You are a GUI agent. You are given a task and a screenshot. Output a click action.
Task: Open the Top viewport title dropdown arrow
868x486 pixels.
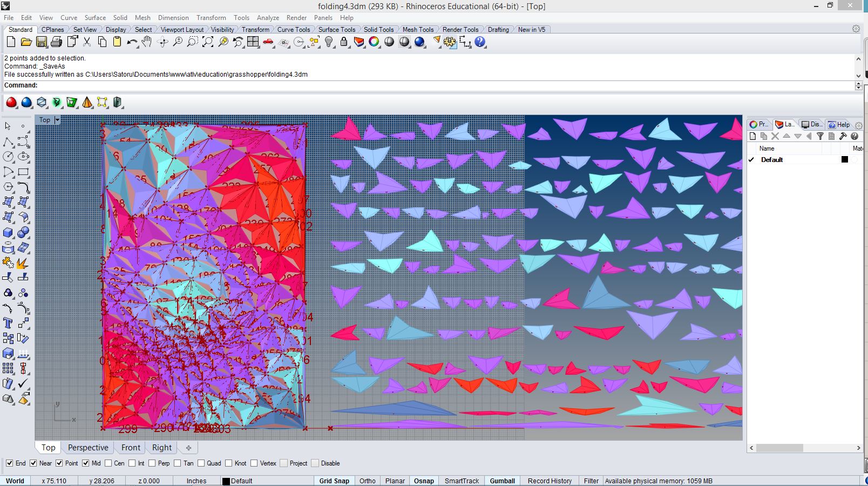tap(57, 120)
